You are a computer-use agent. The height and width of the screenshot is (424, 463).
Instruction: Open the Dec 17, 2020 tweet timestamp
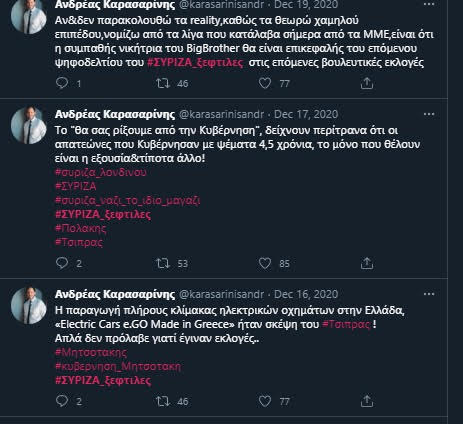(306, 114)
